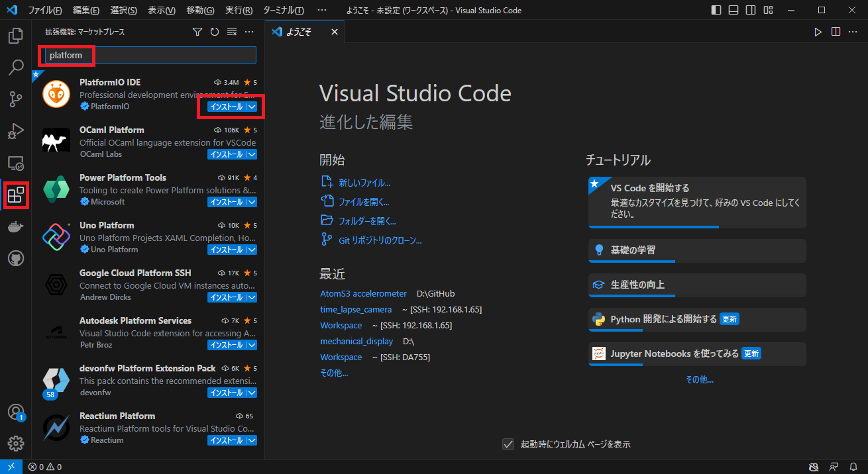Expand OCaml Platform install dropdown arrow

(252, 154)
